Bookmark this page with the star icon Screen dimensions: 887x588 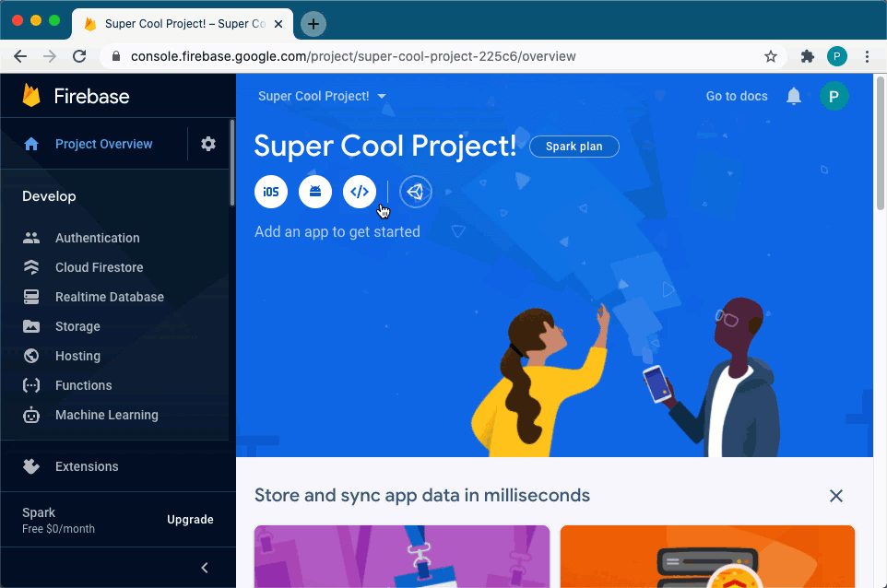(771, 56)
